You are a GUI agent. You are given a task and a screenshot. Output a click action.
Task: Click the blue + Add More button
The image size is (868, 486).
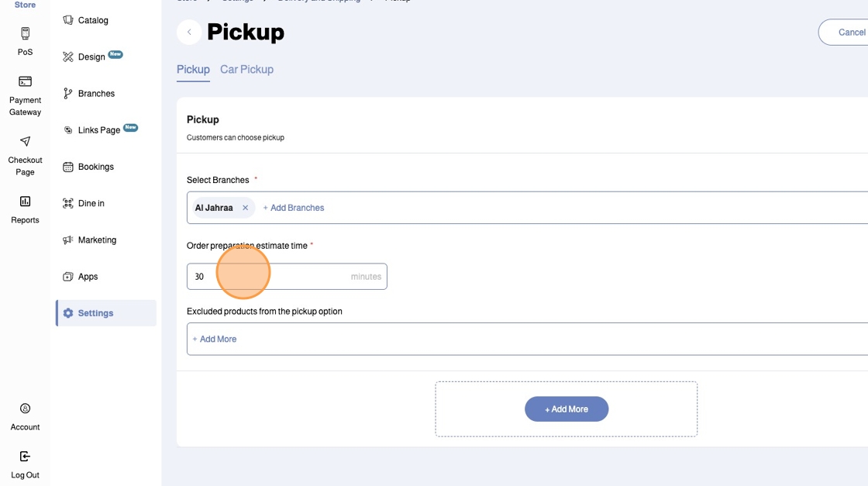(567, 409)
